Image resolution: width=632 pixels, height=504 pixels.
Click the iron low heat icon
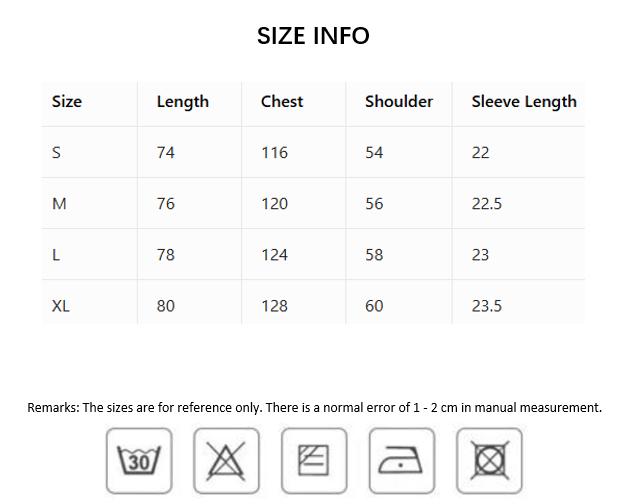tap(402, 461)
